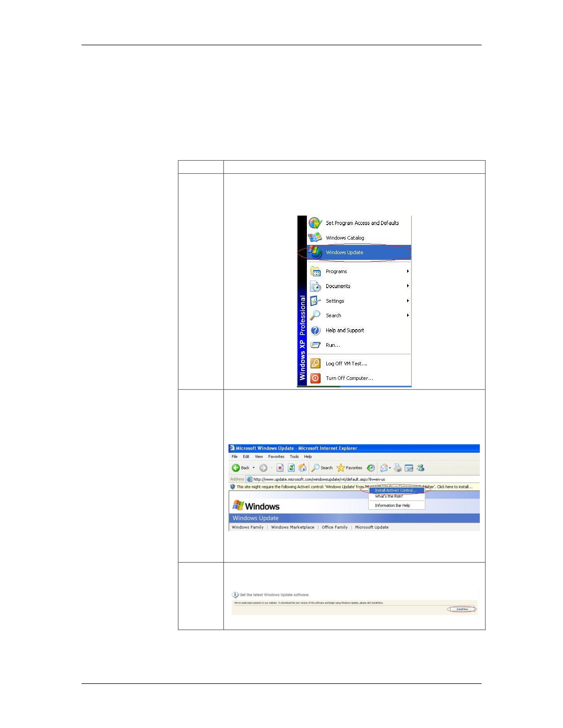
Task: Click the green Refresh icon
Action: [x=291, y=468]
